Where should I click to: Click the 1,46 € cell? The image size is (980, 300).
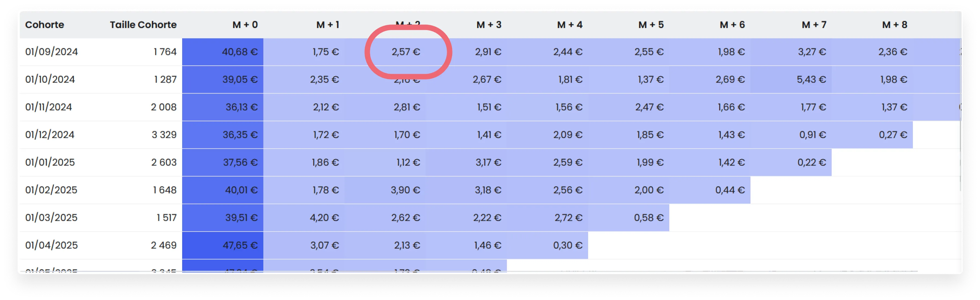tap(466, 245)
